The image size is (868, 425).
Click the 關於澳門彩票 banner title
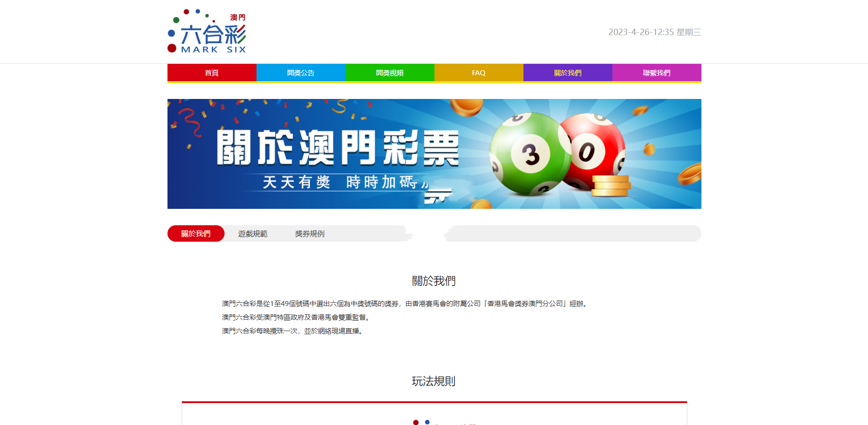338,148
